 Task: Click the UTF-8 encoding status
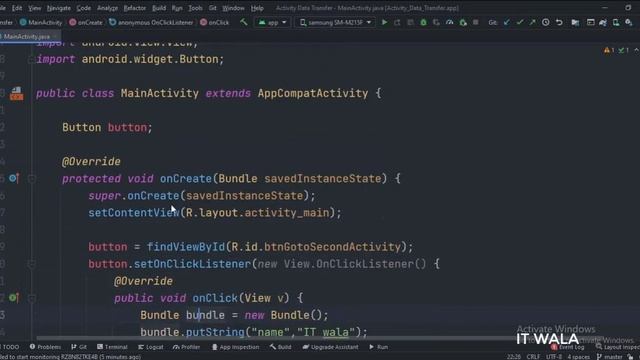554,357
